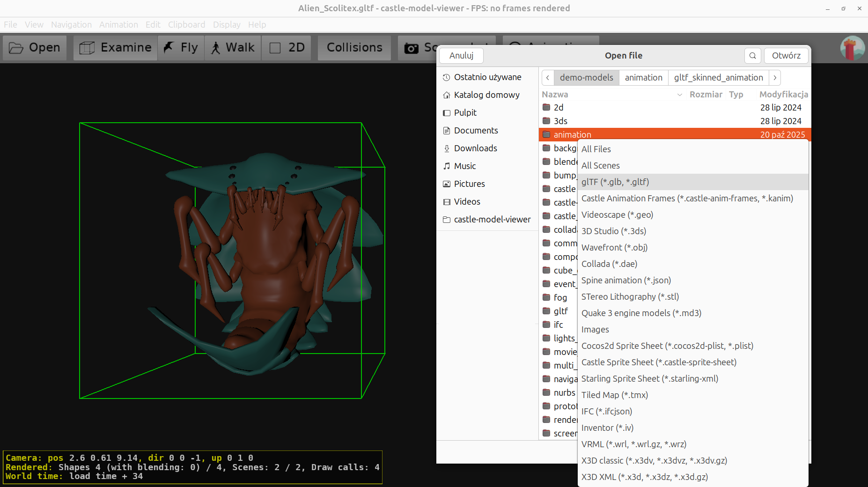868x487 pixels.
Task: Select the Wavefront (*.obj) file filter
Action: pyautogui.click(x=614, y=247)
